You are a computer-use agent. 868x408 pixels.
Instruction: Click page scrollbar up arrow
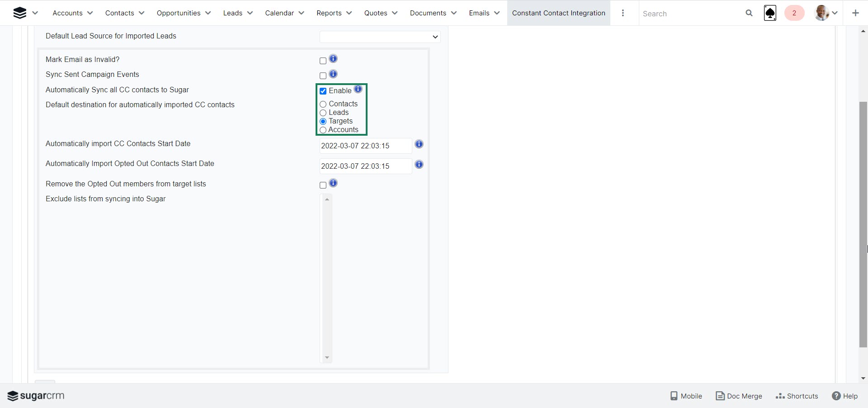863,31
